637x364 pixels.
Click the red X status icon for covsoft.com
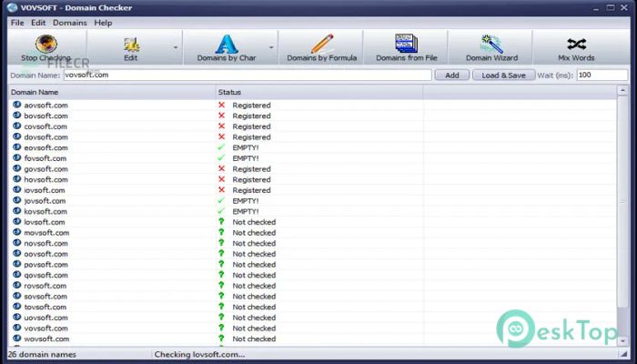point(221,126)
